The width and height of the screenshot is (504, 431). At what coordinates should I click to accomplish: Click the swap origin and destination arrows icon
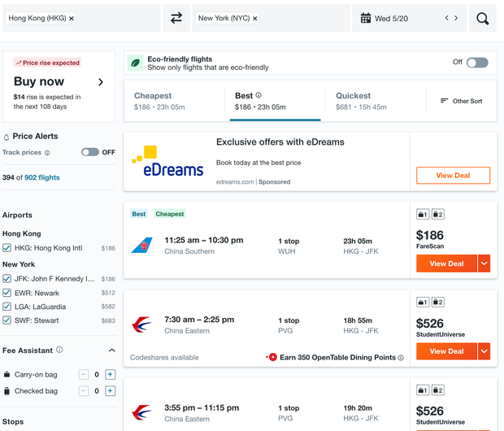point(176,18)
